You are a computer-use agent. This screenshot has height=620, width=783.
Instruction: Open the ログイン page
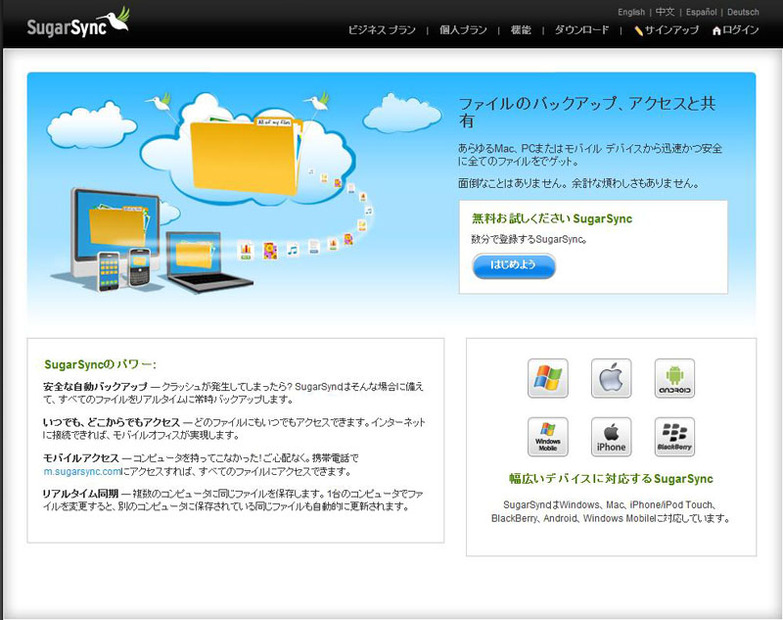coord(741,30)
